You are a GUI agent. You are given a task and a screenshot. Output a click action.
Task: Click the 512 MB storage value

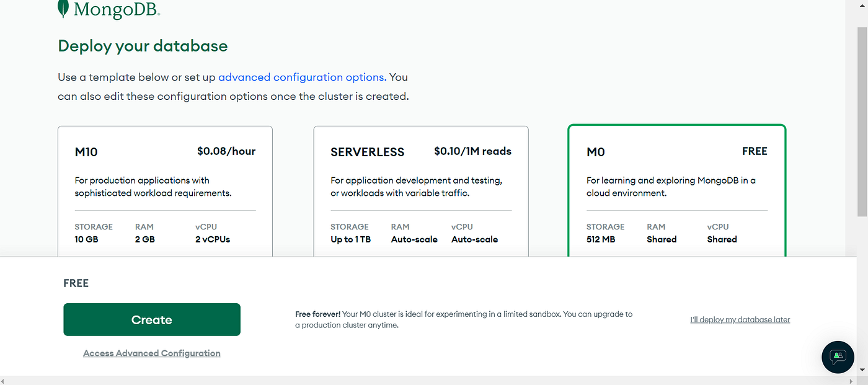click(x=601, y=239)
